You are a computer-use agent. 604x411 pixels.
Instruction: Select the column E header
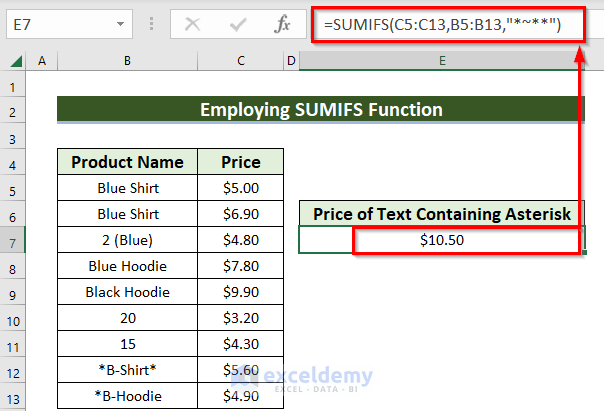click(441, 62)
